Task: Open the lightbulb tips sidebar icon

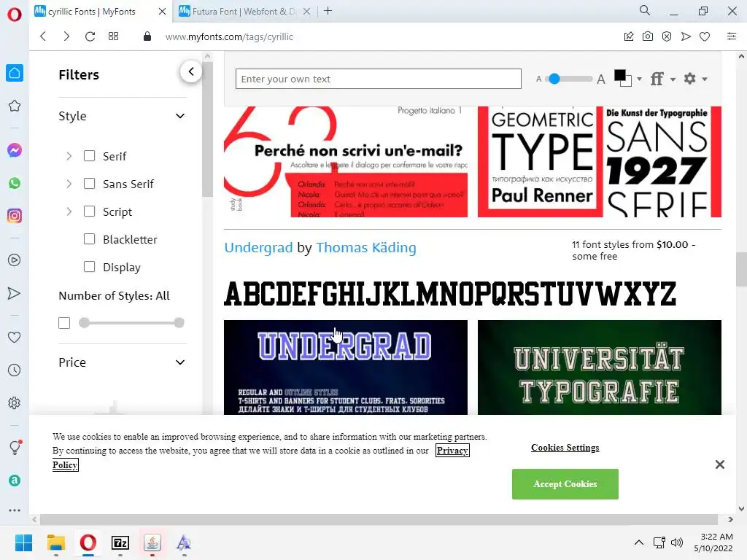Action: click(15, 447)
